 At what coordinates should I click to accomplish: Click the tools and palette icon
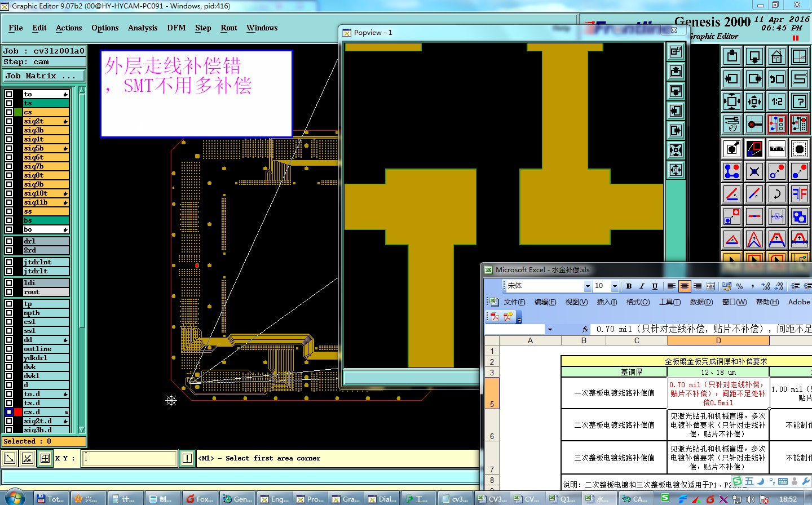[x=732, y=123]
